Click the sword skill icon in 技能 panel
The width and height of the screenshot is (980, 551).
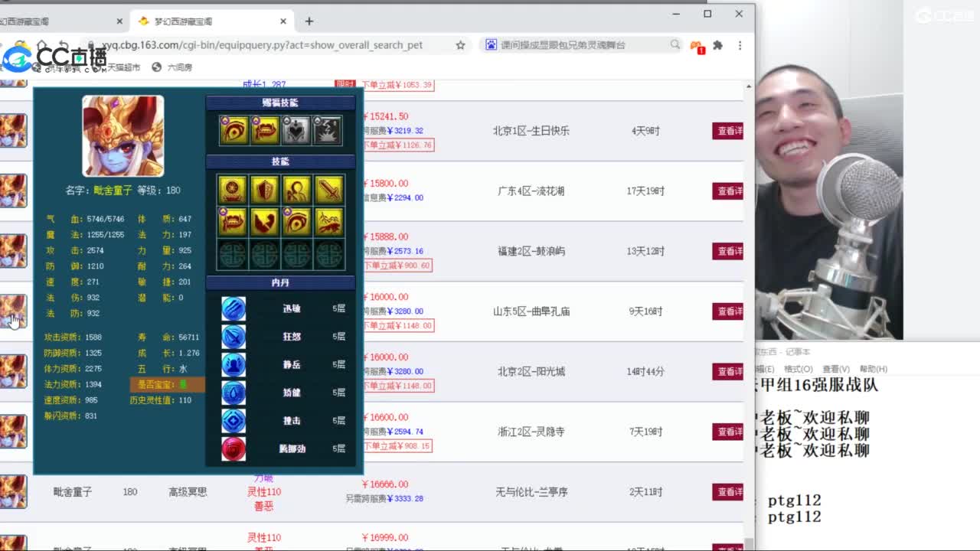coord(329,189)
